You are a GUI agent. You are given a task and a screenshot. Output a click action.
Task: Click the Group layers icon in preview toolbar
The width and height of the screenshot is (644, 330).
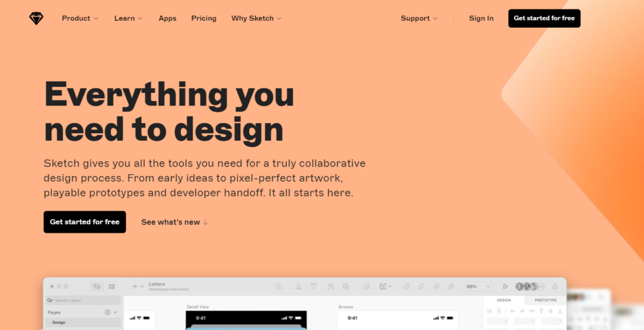coord(347,287)
